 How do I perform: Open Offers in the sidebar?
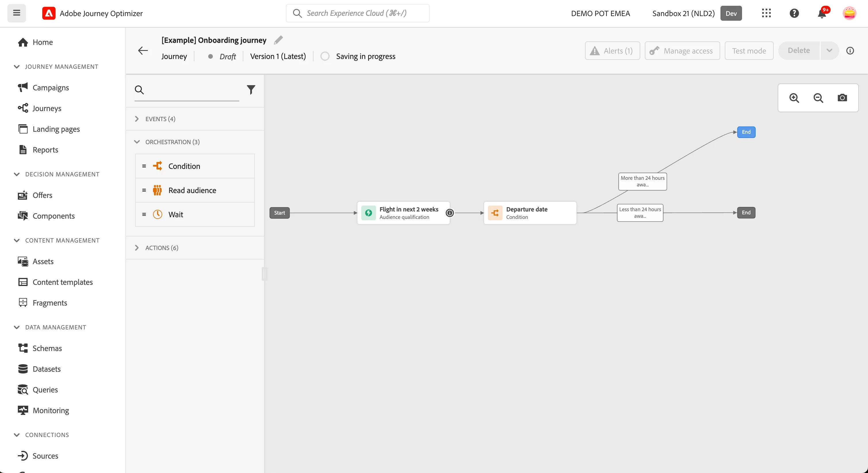tap(42, 195)
